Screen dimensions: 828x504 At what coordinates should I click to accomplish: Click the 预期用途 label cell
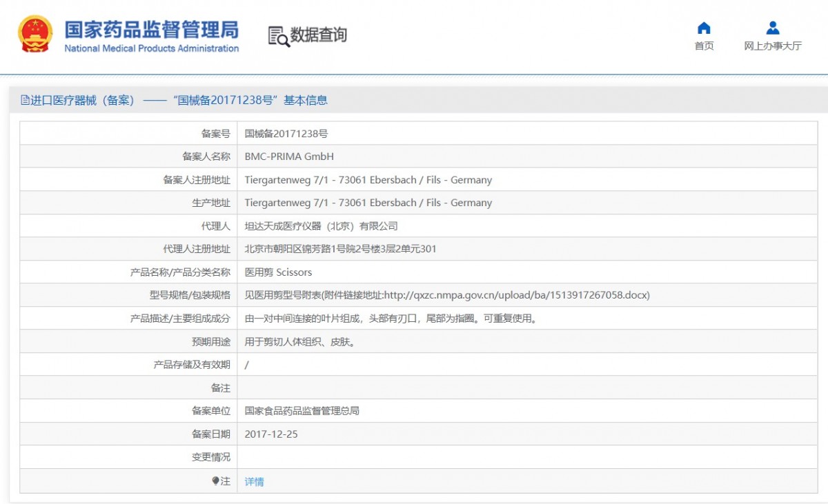tap(128, 341)
